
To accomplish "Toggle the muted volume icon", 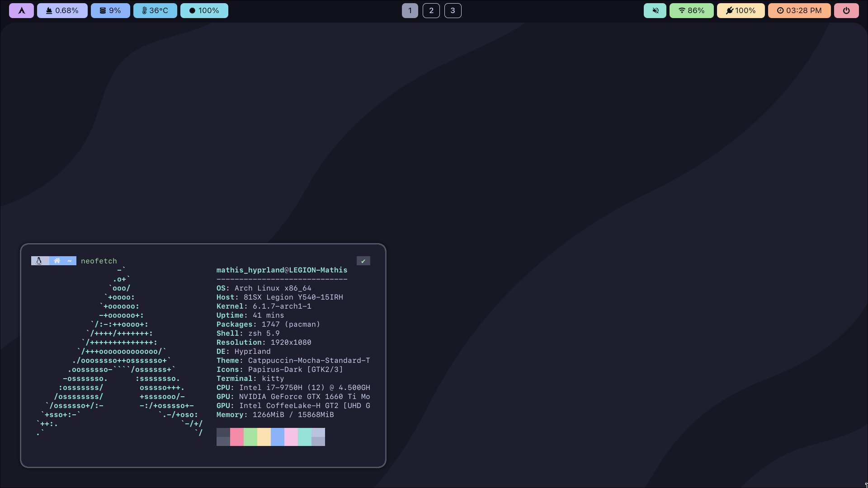I will click(x=655, y=10).
